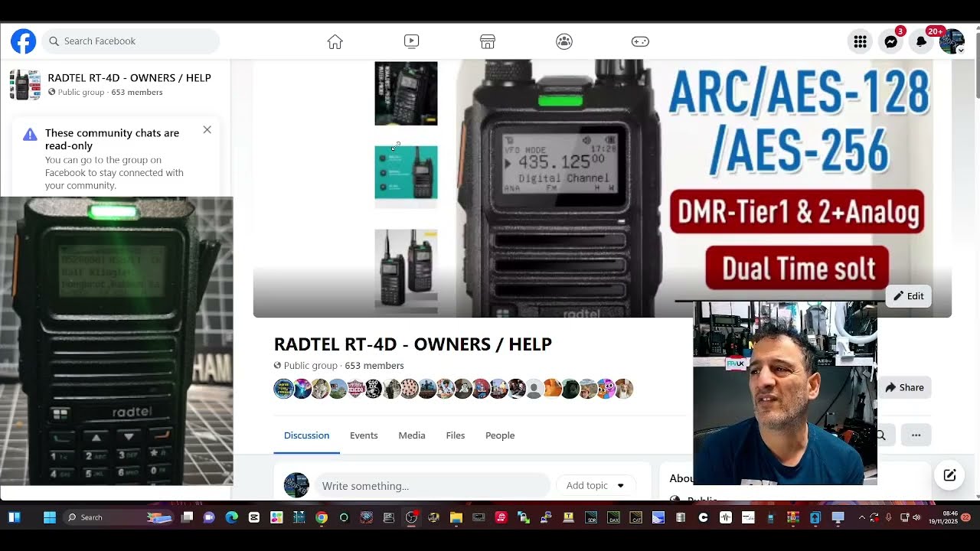
Task: Switch to the Media tab
Action: [412, 435]
